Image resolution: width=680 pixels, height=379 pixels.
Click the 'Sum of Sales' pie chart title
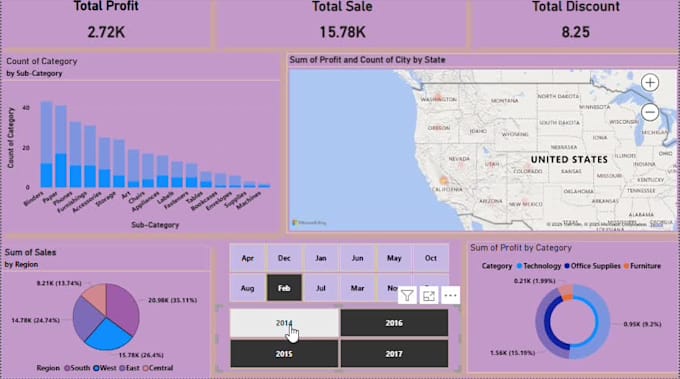tap(30, 252)
